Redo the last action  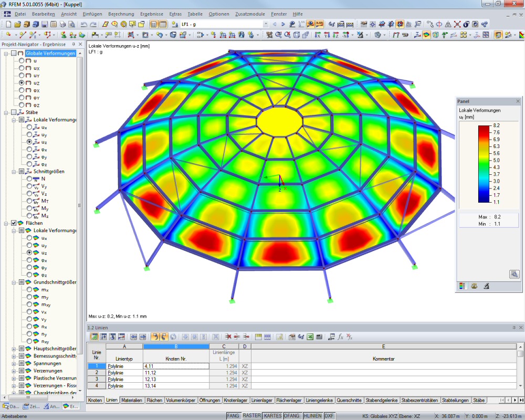(93, 24)
